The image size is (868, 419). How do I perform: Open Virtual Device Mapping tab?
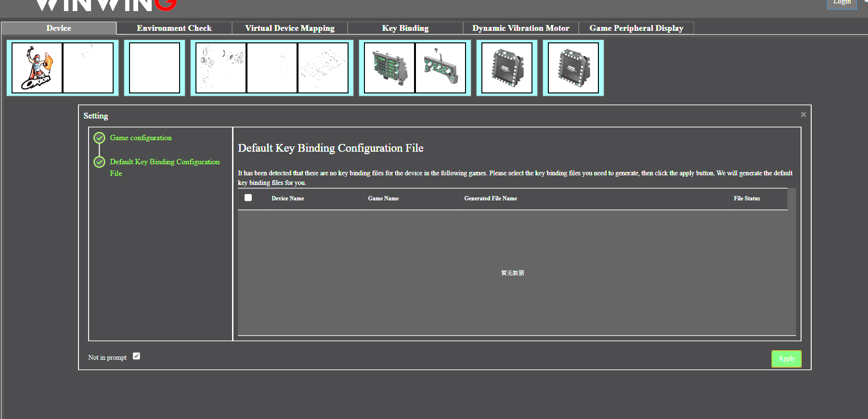point(290,28)
